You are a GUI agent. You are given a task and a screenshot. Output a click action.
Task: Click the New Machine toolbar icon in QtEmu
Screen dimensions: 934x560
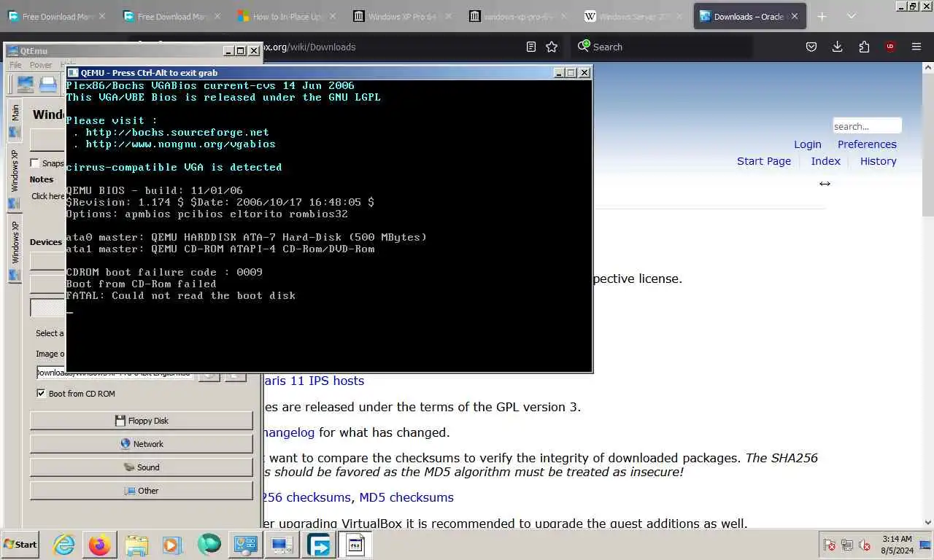pos(25,85)
